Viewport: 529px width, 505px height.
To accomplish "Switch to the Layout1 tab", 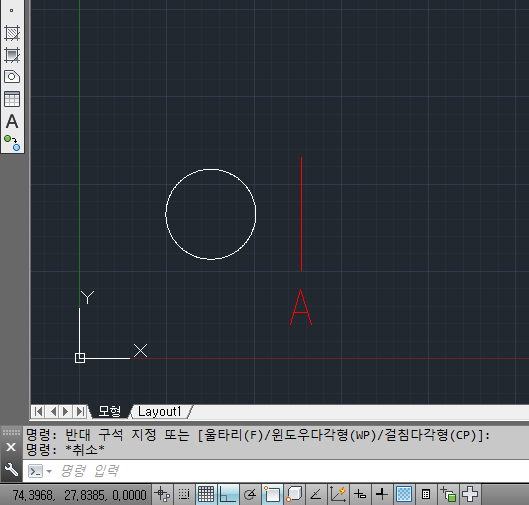I will (x=160, y=412).
